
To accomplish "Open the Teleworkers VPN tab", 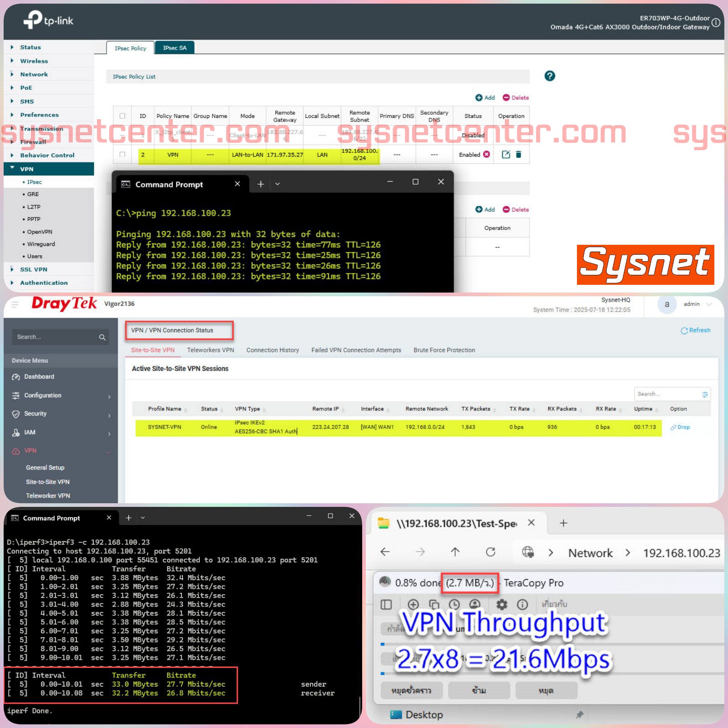I will tap(211, 350).
